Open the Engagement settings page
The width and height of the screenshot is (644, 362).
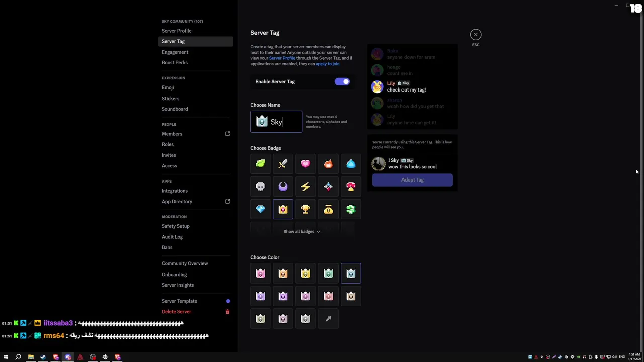pyautogui.click(x=196, y=52)
